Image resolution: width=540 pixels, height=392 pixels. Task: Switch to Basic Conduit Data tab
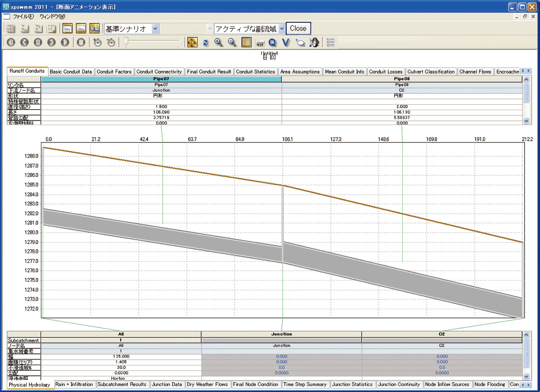pyautogui.click(x=71, y=71)
